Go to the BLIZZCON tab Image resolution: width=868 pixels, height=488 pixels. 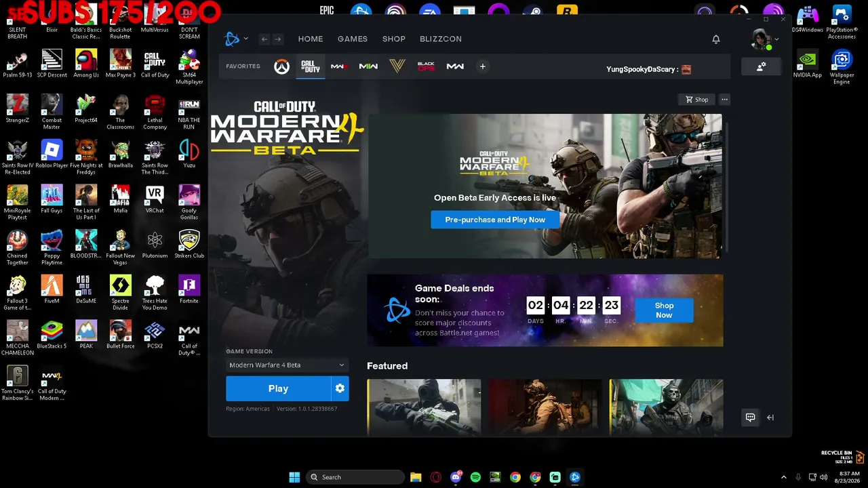[x=441, y=39]
